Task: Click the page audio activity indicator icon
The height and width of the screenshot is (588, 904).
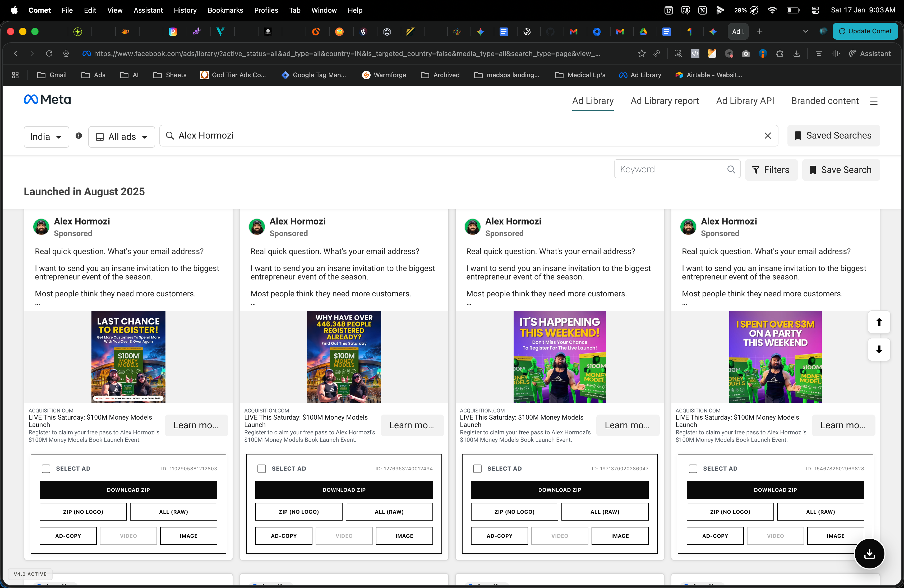Action: tap(836, 54)
